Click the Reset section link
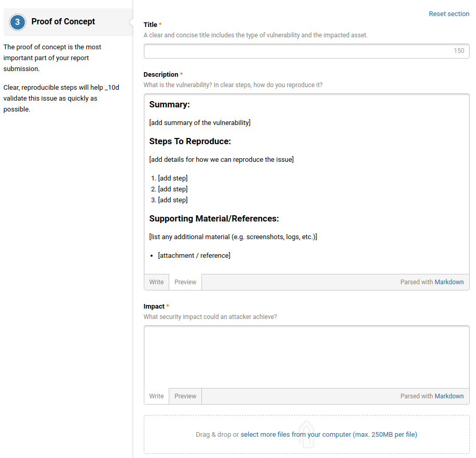Image resolution: width=476 pixels, height=458 pixels. click(x=449, y=13)
